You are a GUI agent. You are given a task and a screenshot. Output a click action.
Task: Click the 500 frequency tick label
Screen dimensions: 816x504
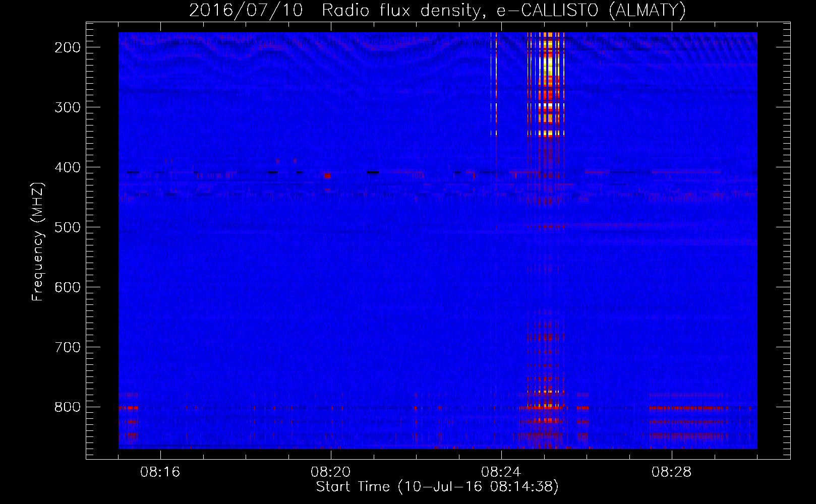[68, 227]
